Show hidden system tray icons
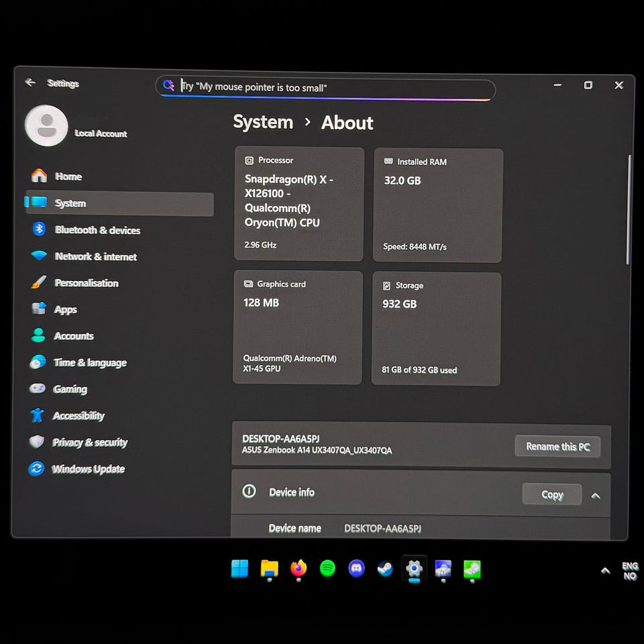This screenshot has height=644, width=644. point(605,570)
